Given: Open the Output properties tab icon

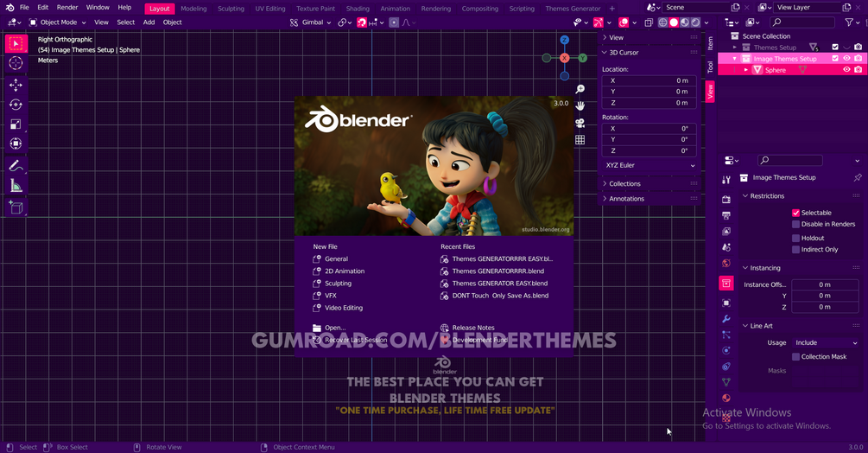Looking at the screenshot, I should point(726,215).
